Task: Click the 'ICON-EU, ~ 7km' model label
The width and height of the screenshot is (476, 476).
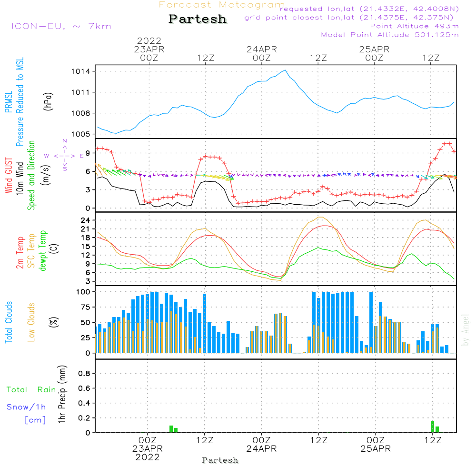Action: coord(61,26)
